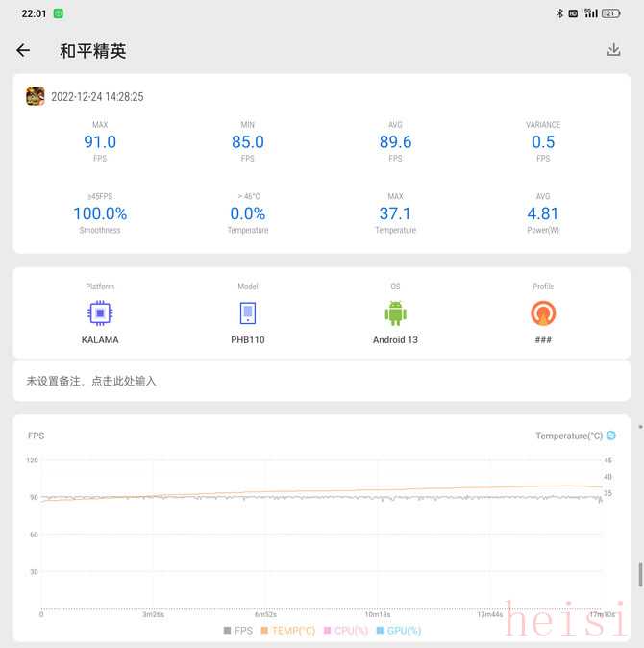This screenshot has height=648, width=644.
Task: Tap the MAX 91.0 FPS value
Action: tap(100, 142)
